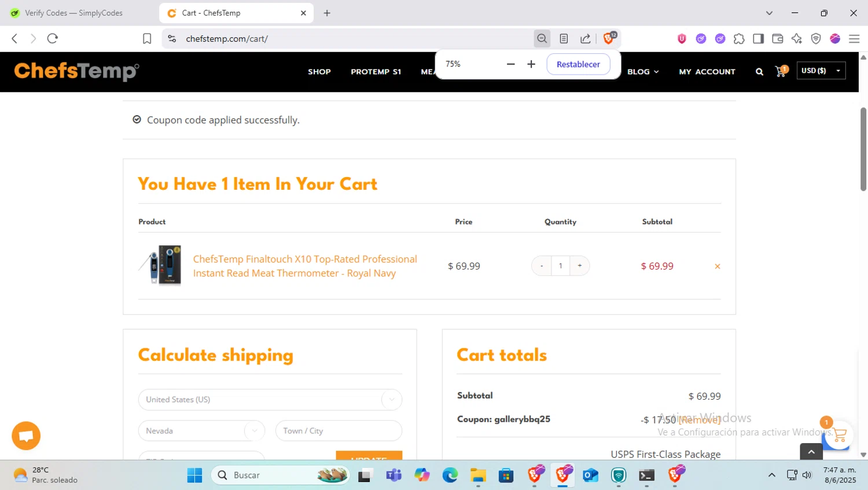Open the Windows Start menu
This screenshot has width=868, height=490.
[195, 476]
